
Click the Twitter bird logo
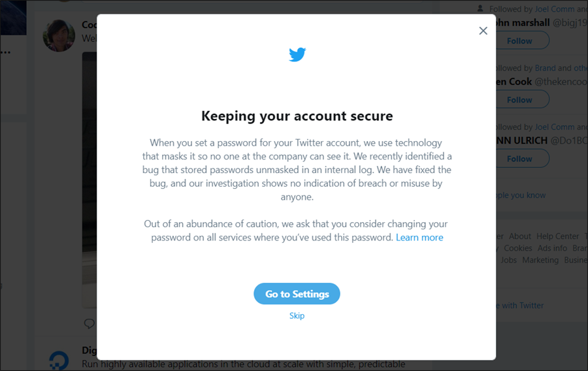[297, 55]
